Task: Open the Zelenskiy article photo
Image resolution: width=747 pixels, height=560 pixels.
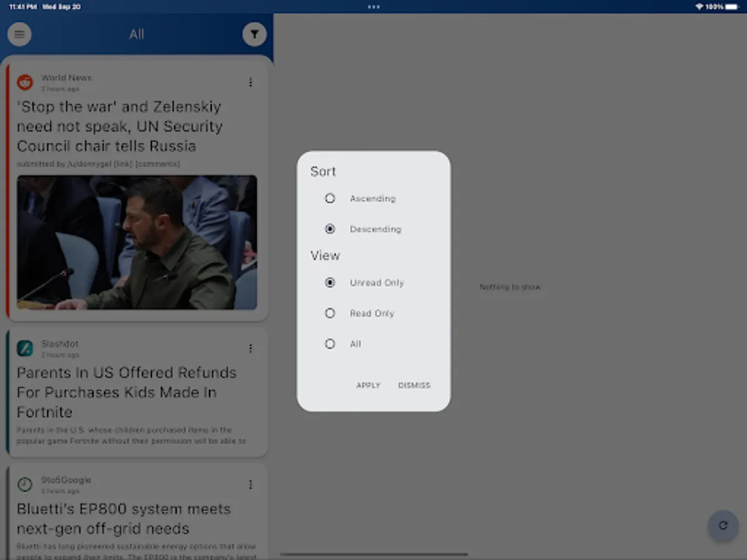Action: [137, 242]
